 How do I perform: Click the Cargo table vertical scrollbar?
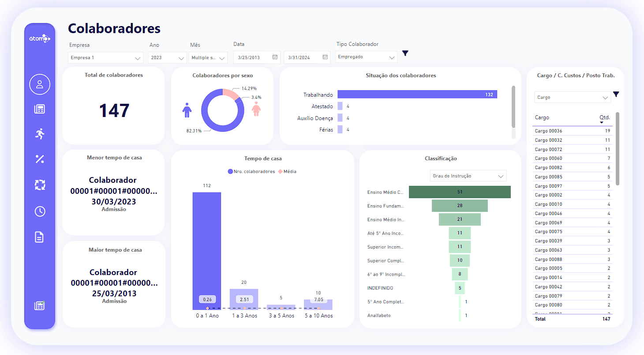coord(618,148)
